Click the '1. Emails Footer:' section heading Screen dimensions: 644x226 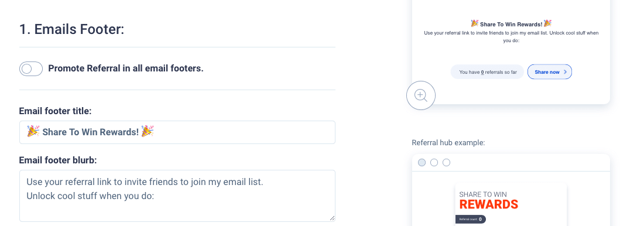click(71, 30)
